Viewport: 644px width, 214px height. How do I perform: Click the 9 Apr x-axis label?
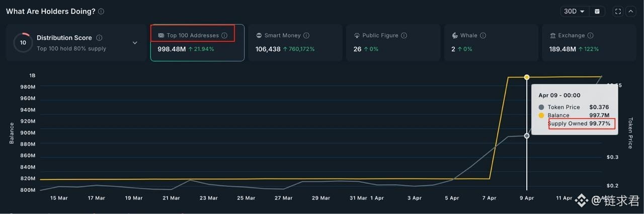tap(527, 198)
